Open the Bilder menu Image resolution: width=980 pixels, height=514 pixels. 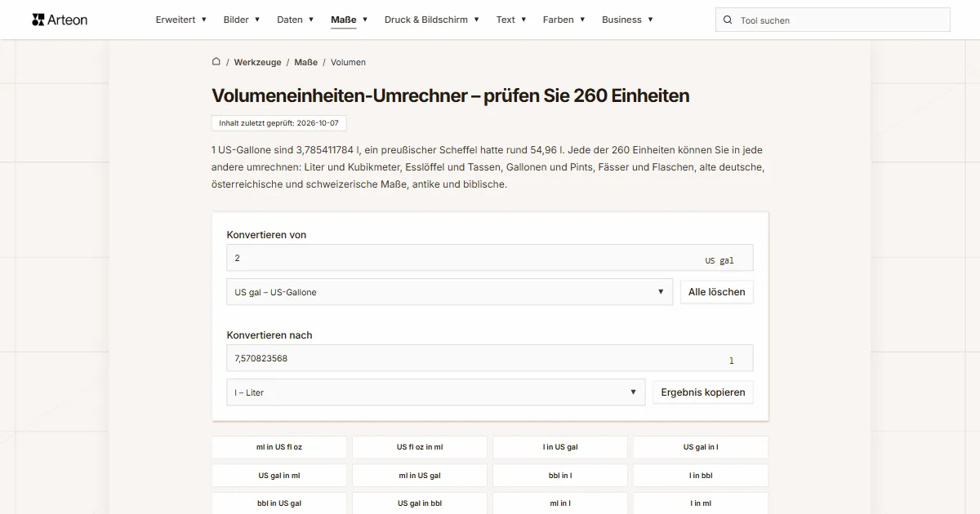pos(242,20)
